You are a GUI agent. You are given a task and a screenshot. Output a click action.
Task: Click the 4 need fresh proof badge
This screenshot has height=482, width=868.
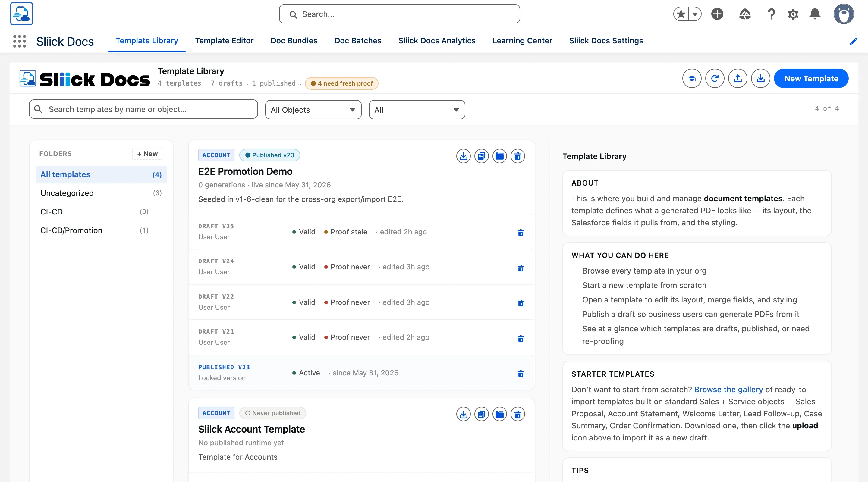[341, 83]
